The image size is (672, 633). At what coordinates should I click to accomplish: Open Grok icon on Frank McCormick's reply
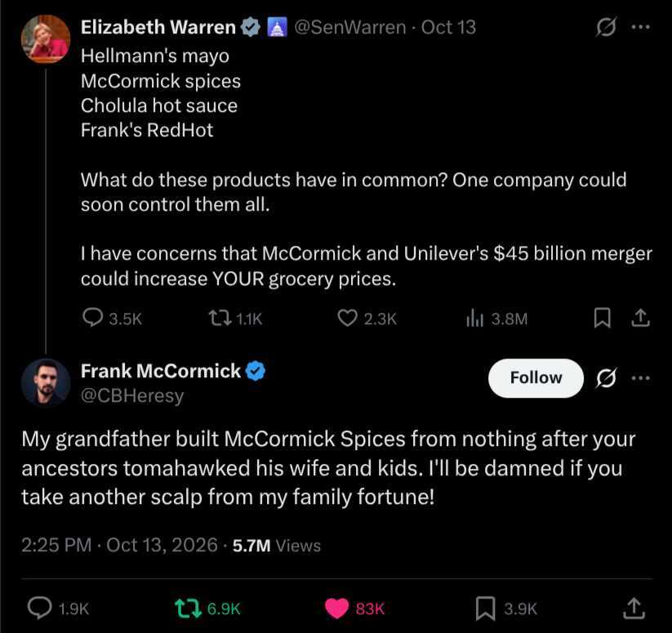[606, 378]
